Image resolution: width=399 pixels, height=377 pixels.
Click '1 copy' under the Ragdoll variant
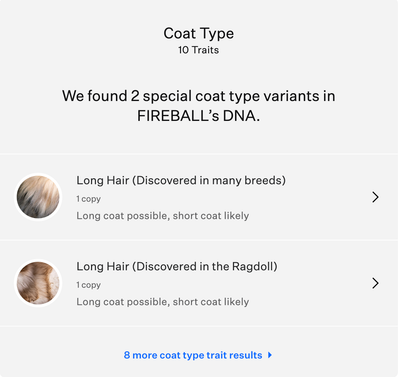click(88, 285)
